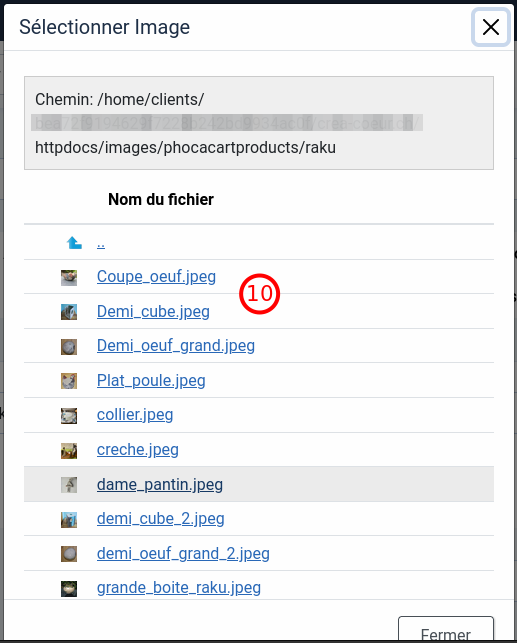Close the Sélectionner Image dialog with X
The width and height of the screenshot is (517, 643).
[491, 27]
